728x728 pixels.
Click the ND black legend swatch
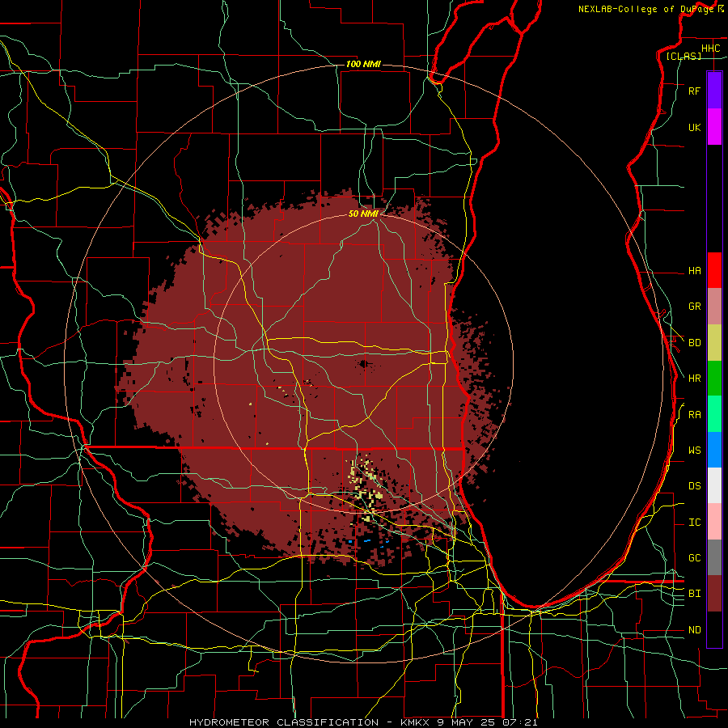coord(714,629)
